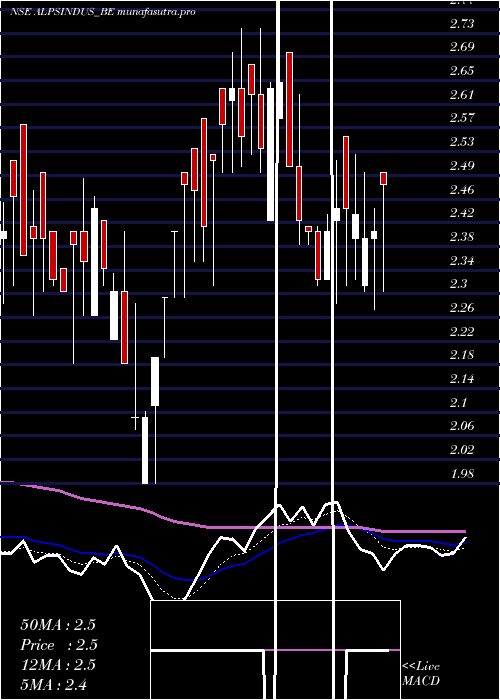Click the 2.18 price axis label
Image resolution: width=500 pixels, height=700 pixels.
tap(462, 355)
